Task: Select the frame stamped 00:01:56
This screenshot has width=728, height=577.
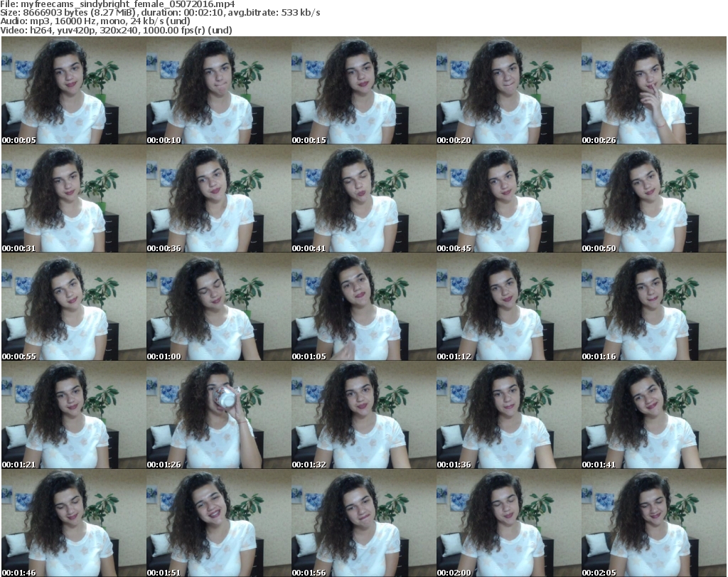Action: click(x=363, y=523)
